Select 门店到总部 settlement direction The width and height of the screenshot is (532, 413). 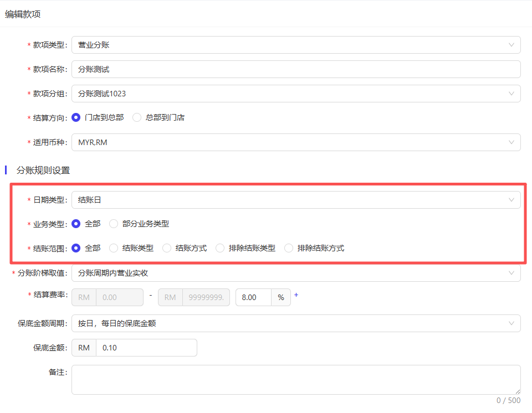click(76, 117)
